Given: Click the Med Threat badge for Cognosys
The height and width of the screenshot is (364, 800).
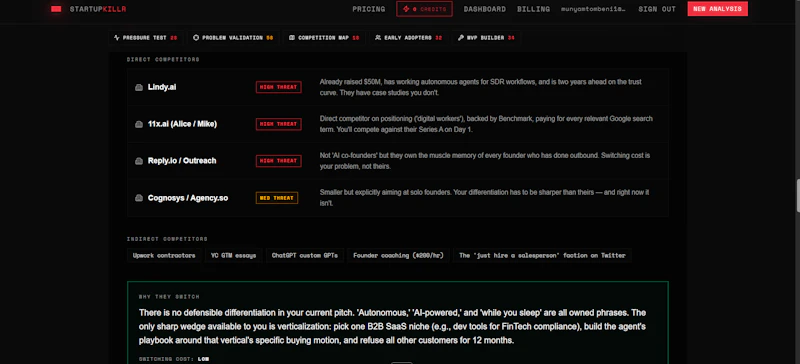Looking at the screenshot, I should pyautogui.click(x=277, y=198).
